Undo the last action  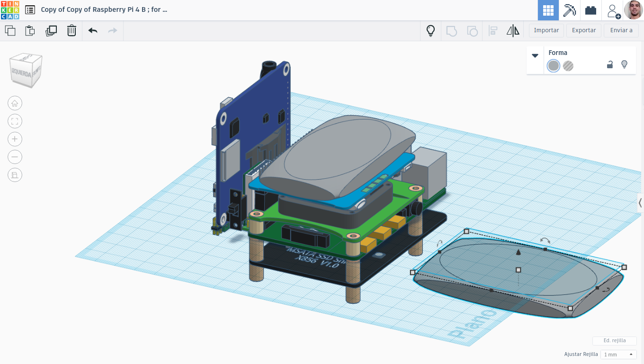[93, 31]
